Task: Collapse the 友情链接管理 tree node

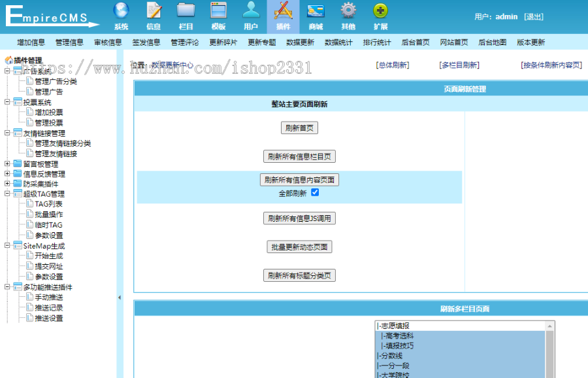Action: (x=7, y=133)
